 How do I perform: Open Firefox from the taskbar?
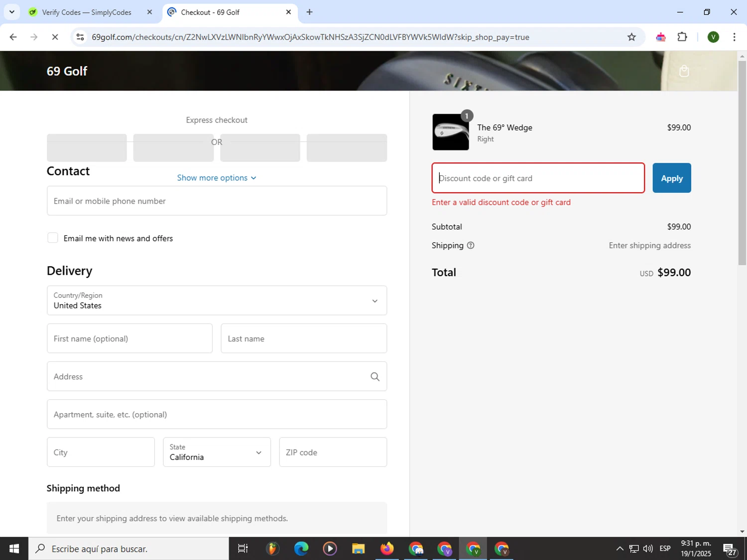click(387, 549)
